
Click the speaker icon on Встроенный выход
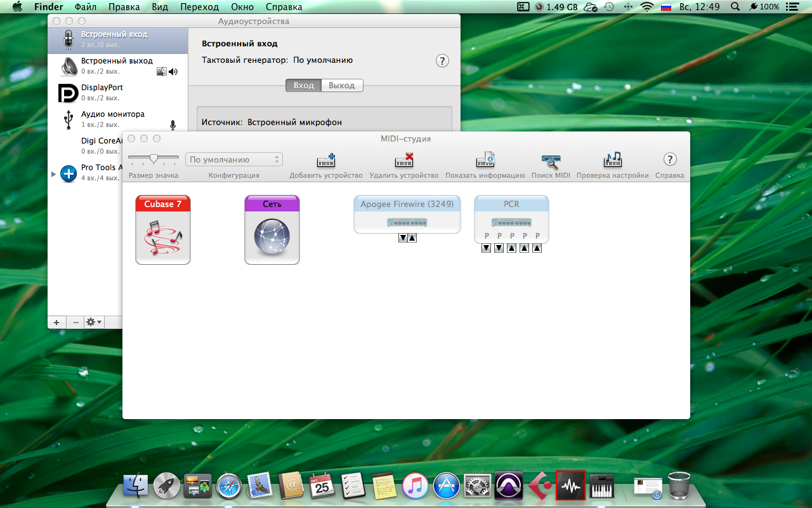[174, 72]
